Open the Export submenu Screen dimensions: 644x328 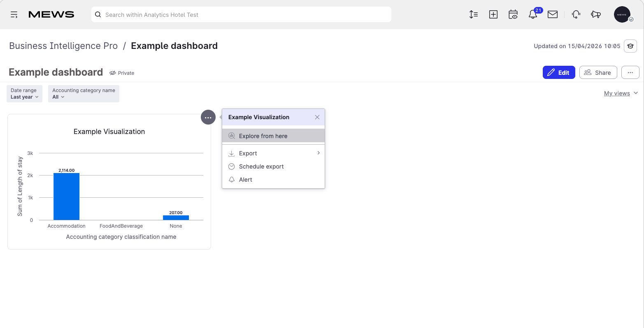[x=274, y=153]
